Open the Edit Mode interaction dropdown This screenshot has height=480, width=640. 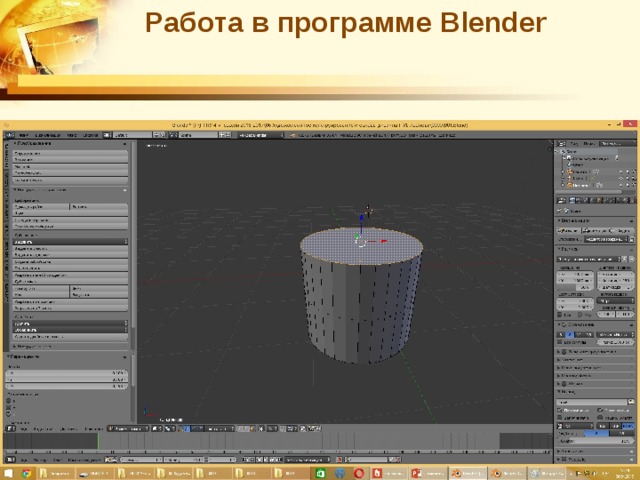[128, 429]
